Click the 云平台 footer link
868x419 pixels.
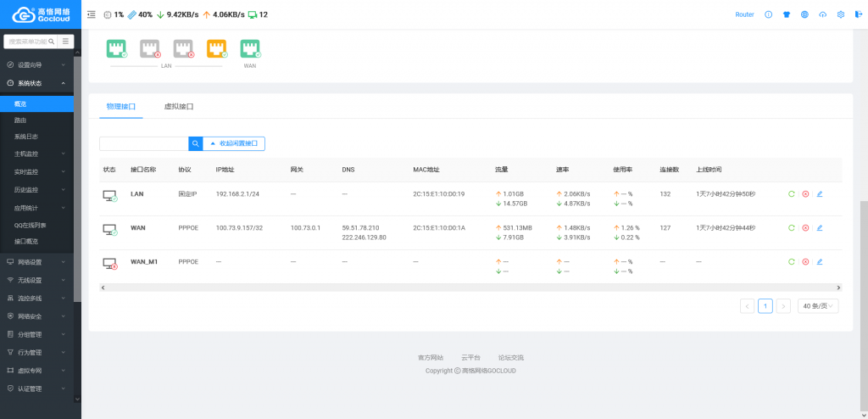(470, 358)
